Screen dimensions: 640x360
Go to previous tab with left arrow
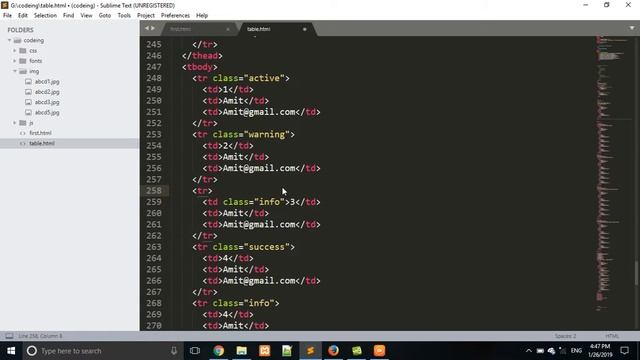[x=147, y=28]
